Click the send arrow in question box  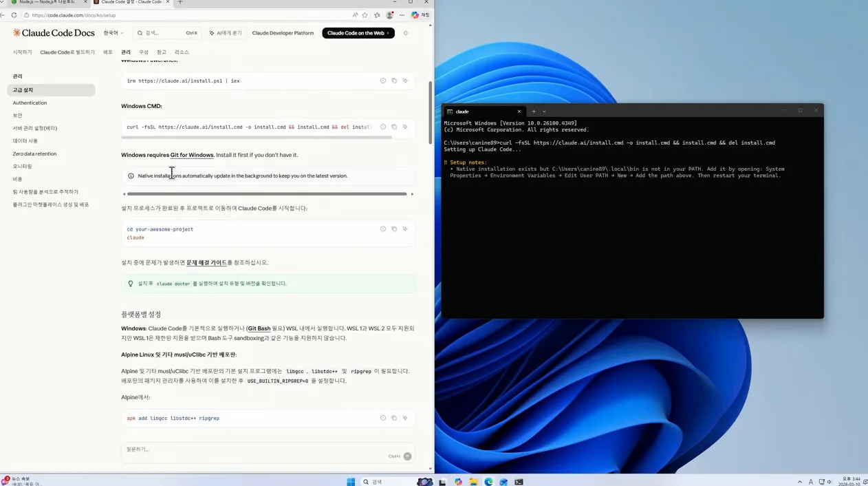coord(408,456)
